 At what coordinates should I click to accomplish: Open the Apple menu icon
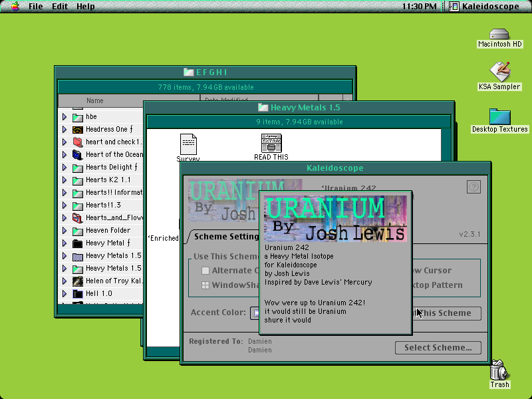pyautogui.click(x=15, y=6)
